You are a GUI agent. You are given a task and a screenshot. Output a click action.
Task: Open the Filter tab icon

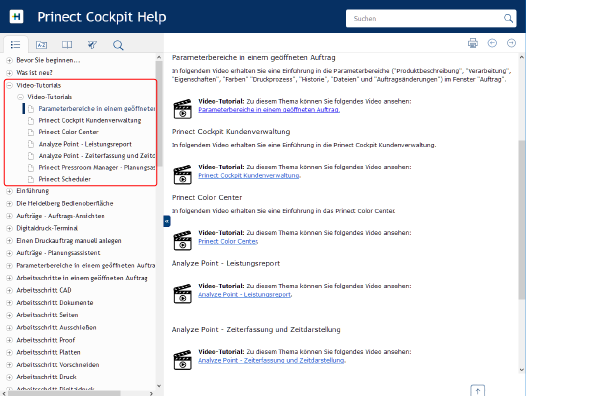92,45
